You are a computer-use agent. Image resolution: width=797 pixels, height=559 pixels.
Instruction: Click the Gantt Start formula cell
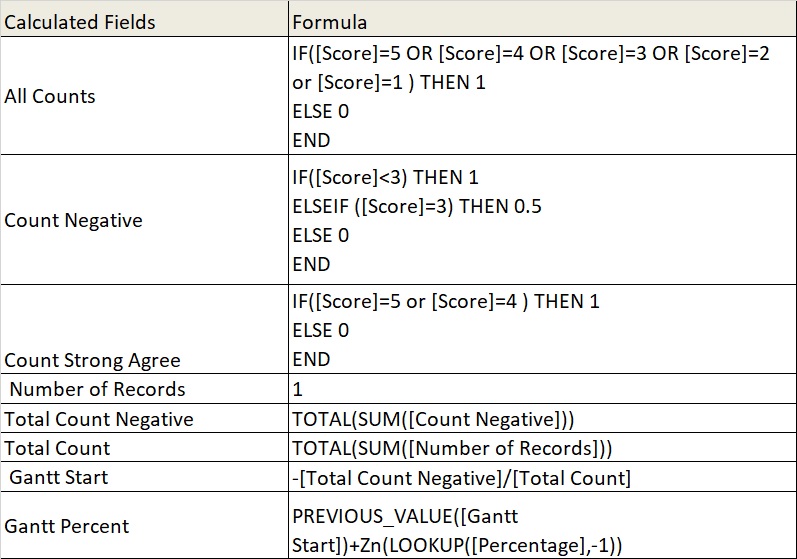pyautogui.click(x=461, y=478)
